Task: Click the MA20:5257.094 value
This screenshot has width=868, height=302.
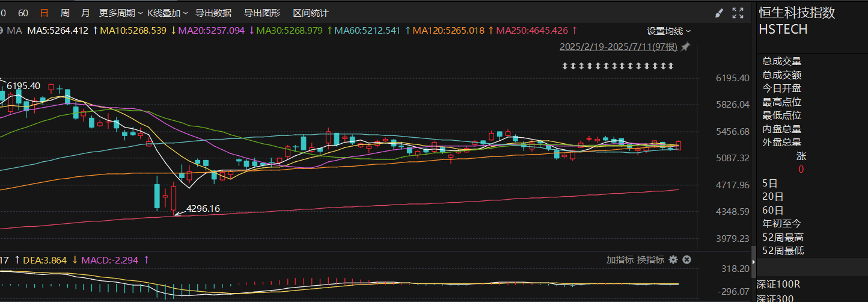Action: pos(212,30)
